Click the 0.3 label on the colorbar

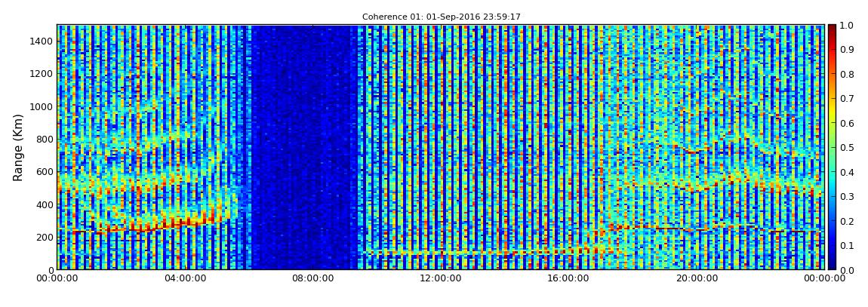pyautogui.click(x=846, y=196)
